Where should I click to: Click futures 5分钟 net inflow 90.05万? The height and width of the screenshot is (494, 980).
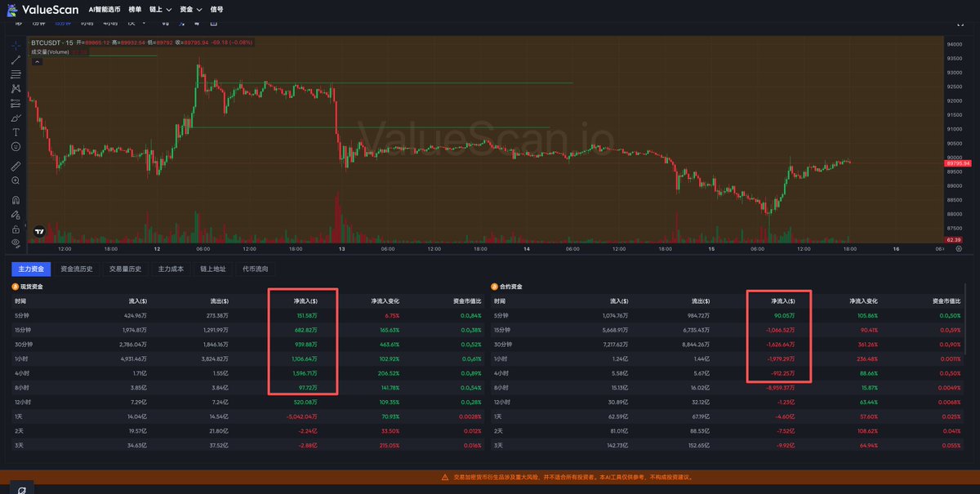(785, 315)
